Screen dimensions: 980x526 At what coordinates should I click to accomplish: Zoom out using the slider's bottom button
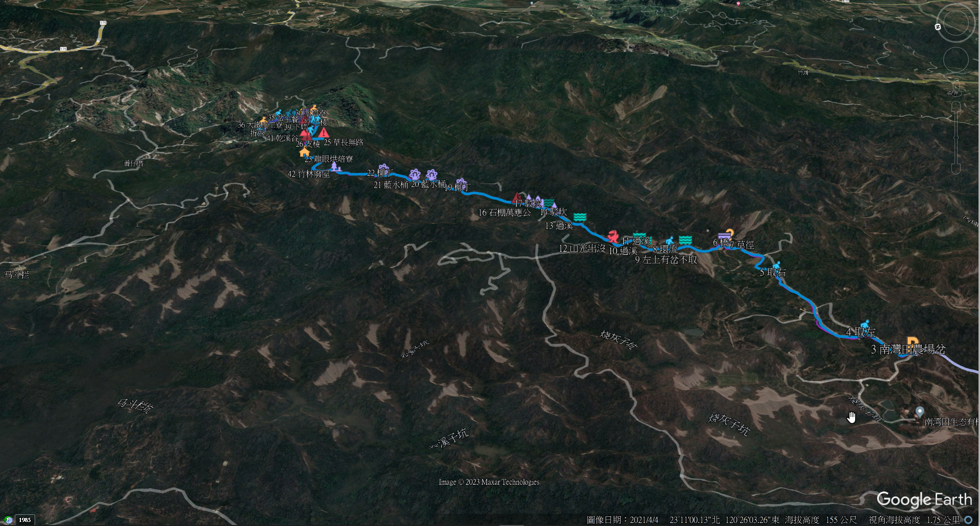pyautogui.click(x=956, y=169)
